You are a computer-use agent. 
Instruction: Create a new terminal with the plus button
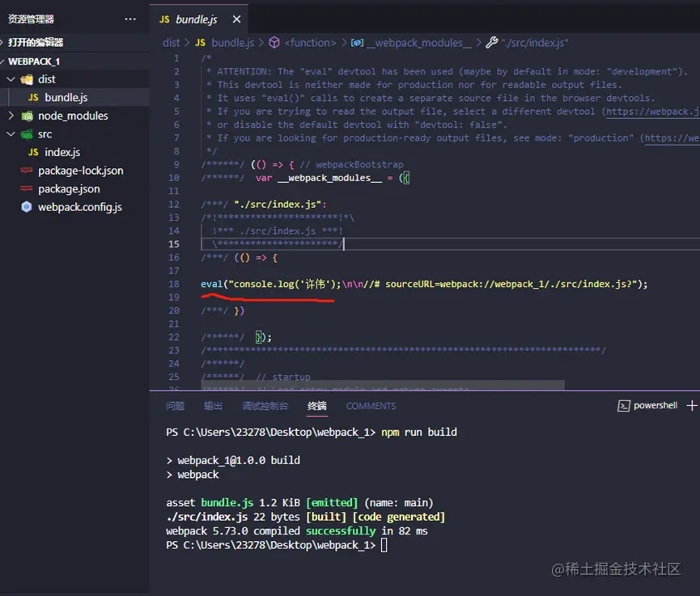click(x=692, y=405)
